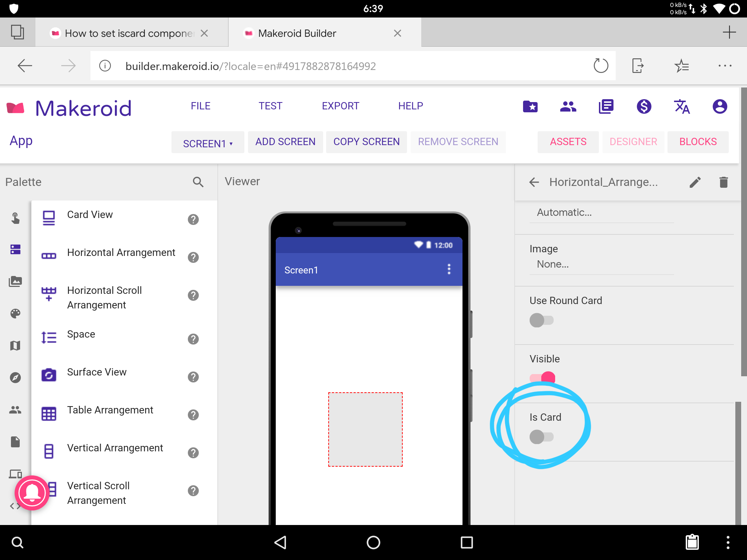
Task: Search the palette with magnifier icon
Action: coord(198,182)
